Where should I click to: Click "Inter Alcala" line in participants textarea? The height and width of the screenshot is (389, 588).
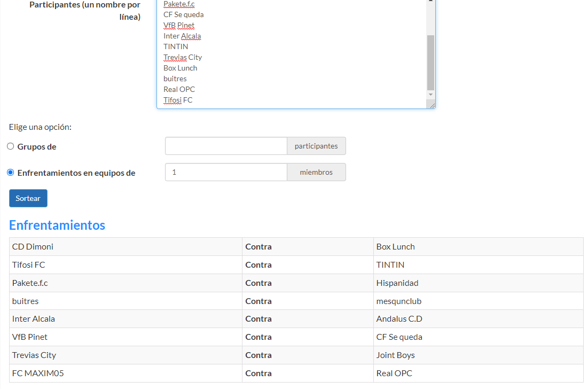click(x=182, y=36)
